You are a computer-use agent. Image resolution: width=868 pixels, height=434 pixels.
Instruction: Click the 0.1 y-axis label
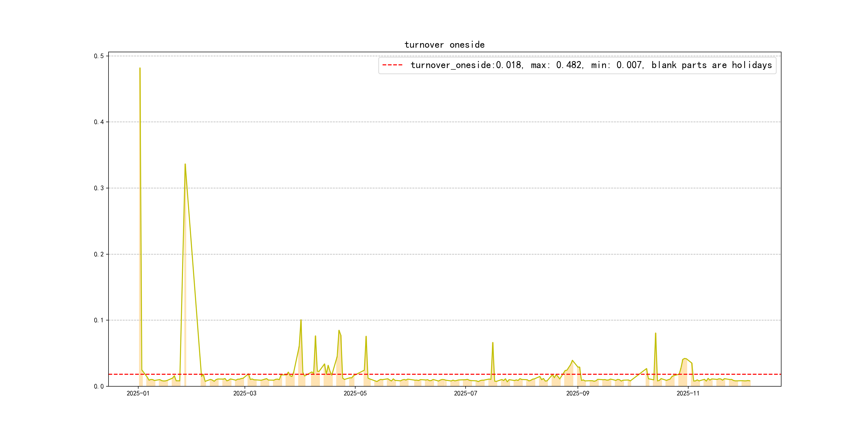point(99,320)
